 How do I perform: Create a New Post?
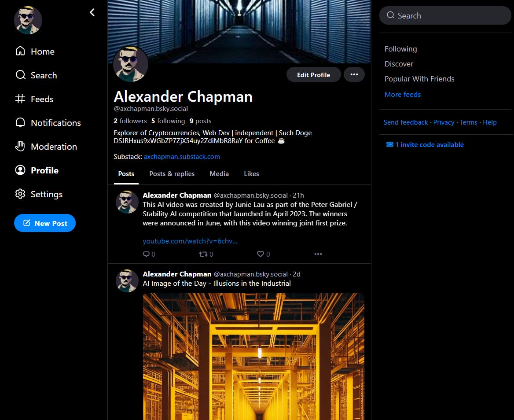[45, 223]
